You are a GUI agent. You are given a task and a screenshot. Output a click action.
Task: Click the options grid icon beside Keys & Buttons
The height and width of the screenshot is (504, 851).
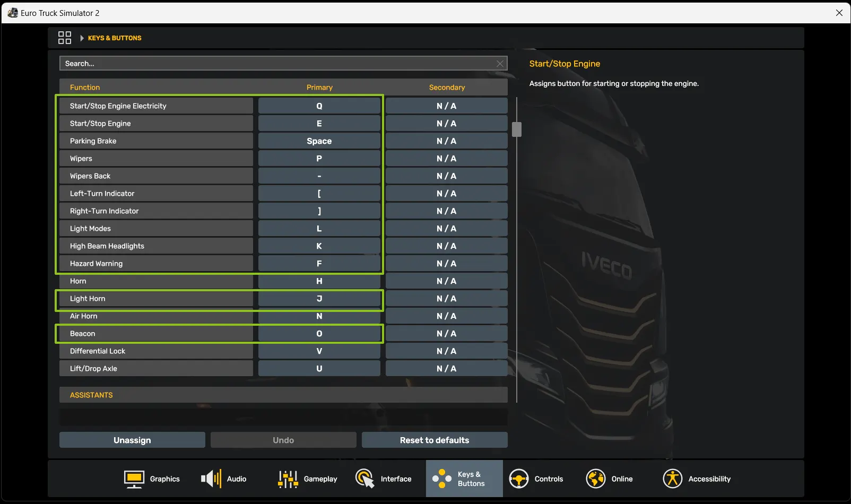click(x=65, y=38)
